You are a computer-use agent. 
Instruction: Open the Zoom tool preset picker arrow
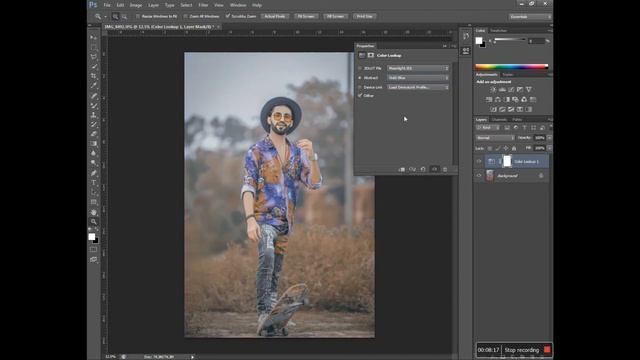[x=105, y=17]
